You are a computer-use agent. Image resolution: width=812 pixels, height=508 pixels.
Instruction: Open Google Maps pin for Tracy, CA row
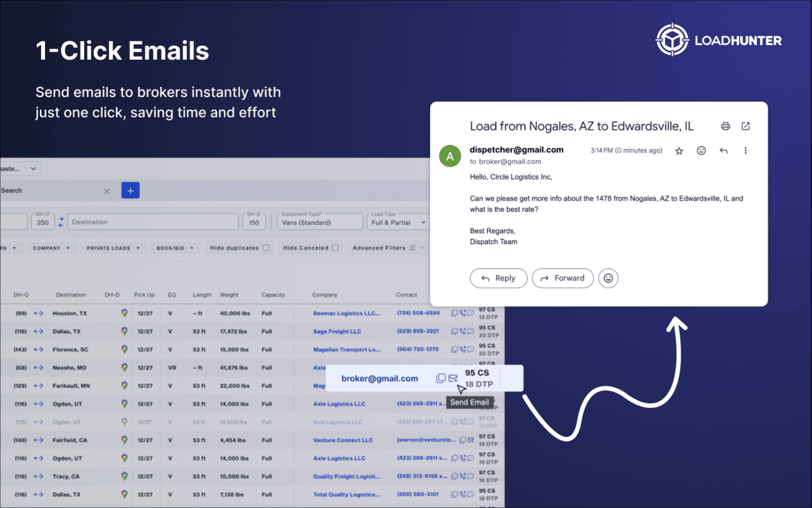click(x=124, y=476)
